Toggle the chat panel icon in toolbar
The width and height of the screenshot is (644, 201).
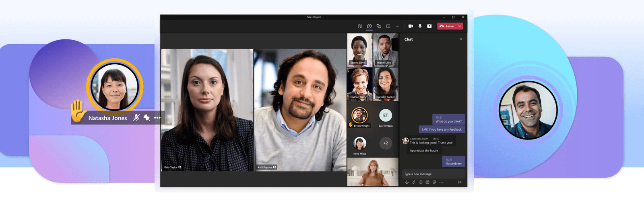[x=369, y=26]
